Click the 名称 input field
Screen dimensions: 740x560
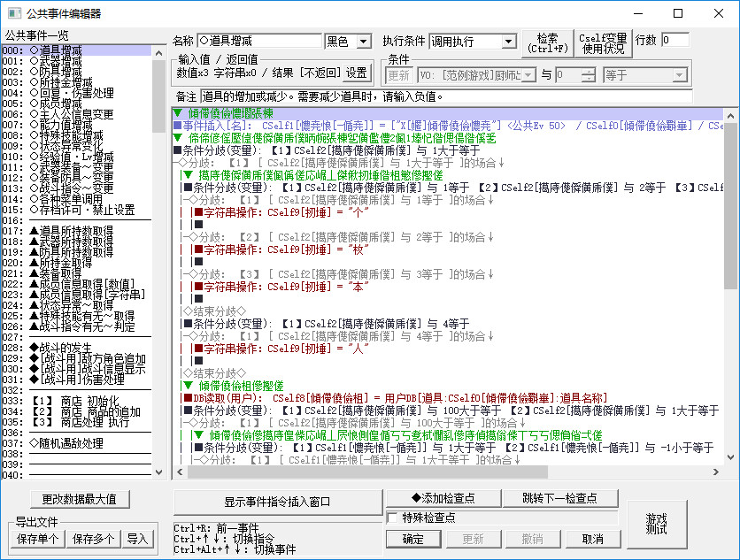tap(259, 41)
